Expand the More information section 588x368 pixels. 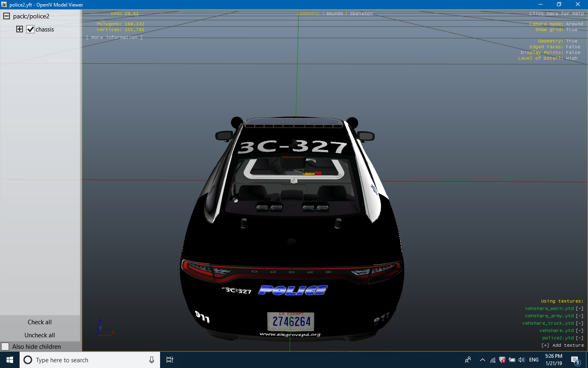point(114,38)
